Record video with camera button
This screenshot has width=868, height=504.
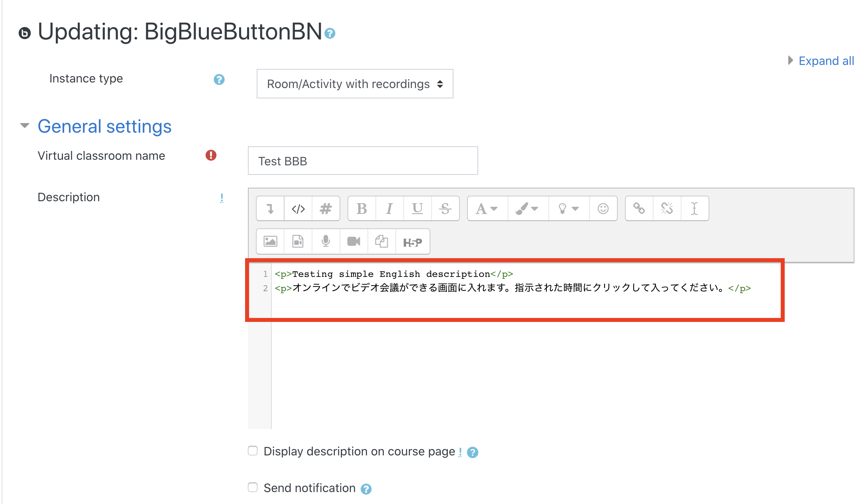(354, 241)
